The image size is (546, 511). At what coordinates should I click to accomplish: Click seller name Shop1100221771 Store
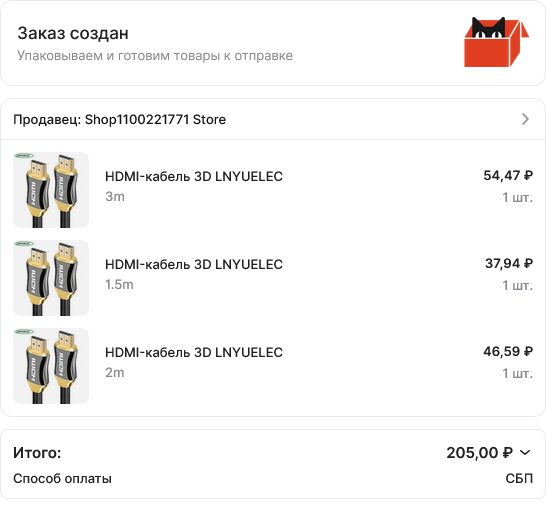tap(155, 119)
